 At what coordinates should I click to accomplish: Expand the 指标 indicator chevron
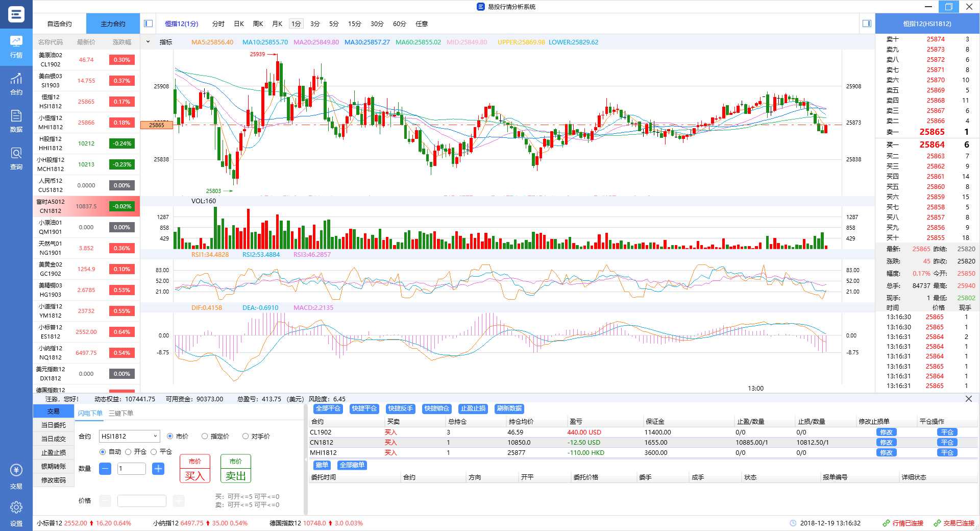[x=148, y=42]
